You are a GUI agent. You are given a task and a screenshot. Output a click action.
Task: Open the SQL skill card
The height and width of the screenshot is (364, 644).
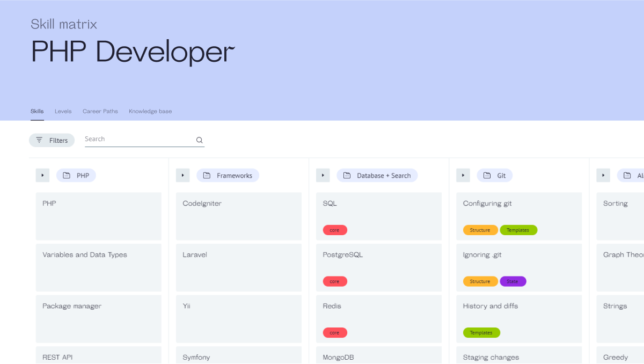(379, 216)
